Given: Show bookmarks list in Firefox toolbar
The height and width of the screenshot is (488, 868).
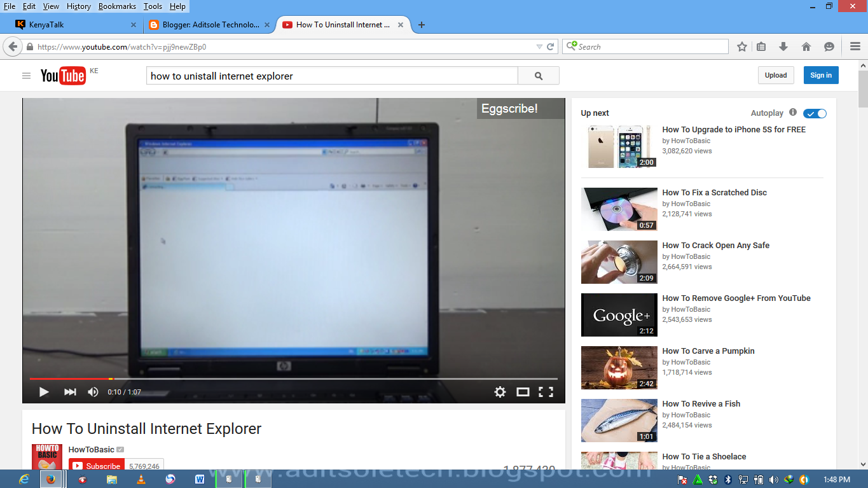Looking at the screenshot, I should click(x=761, y=46).
